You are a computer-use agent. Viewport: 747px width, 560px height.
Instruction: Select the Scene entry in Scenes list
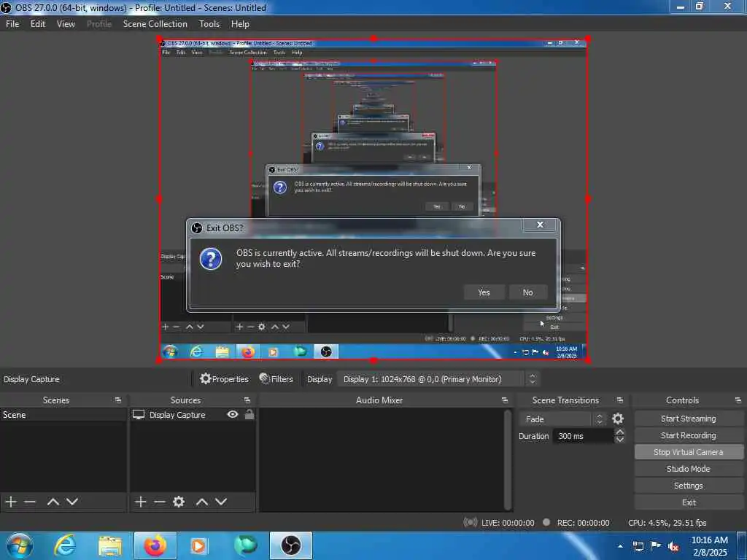coord(63,415)
